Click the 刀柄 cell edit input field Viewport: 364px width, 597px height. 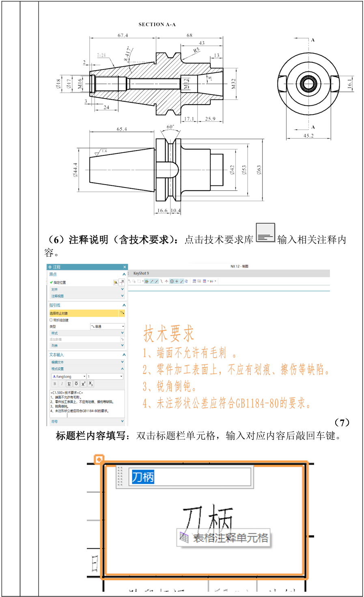pos(190,476)
